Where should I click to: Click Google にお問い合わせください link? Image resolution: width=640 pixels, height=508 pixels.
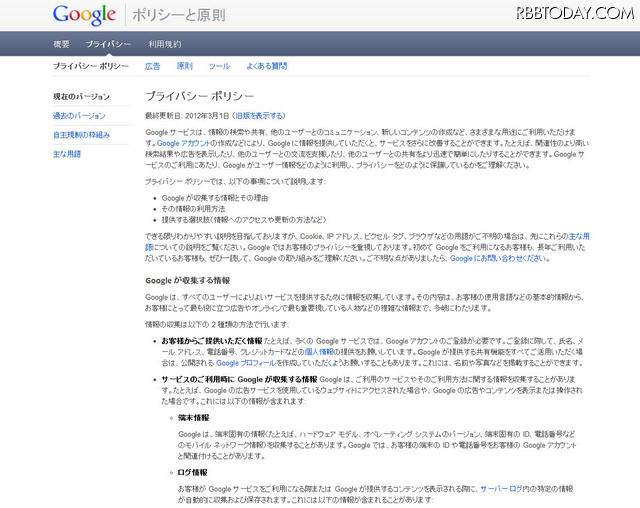(498, 258)
